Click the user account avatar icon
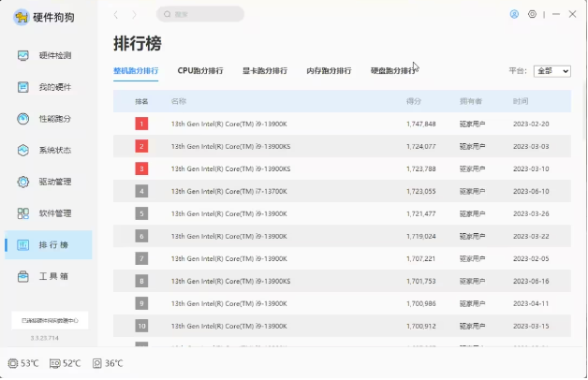588x380 pixels. point(514,15)
